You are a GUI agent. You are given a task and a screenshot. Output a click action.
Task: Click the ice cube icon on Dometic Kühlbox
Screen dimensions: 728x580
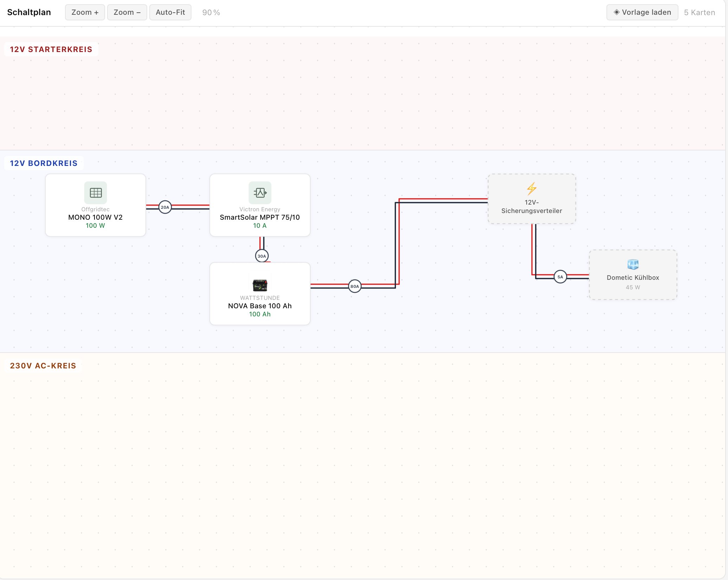pos(633,264)
